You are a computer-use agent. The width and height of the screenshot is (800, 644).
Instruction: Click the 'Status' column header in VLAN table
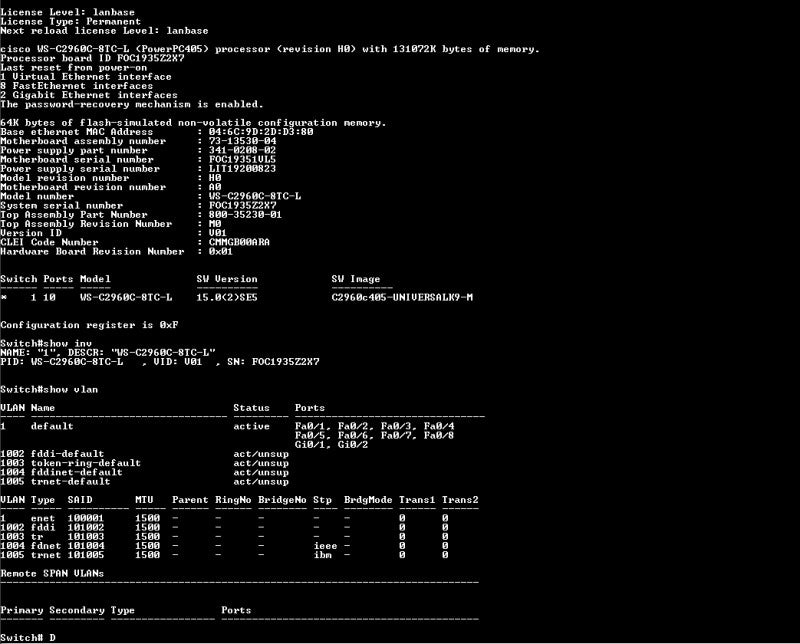tap(251, 407)
